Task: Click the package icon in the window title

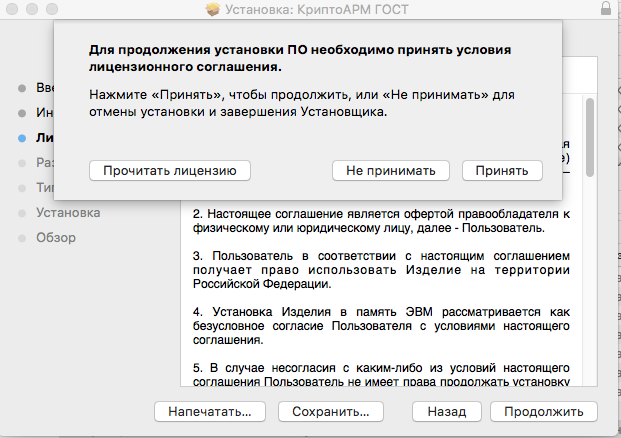Action: [213, 9]
